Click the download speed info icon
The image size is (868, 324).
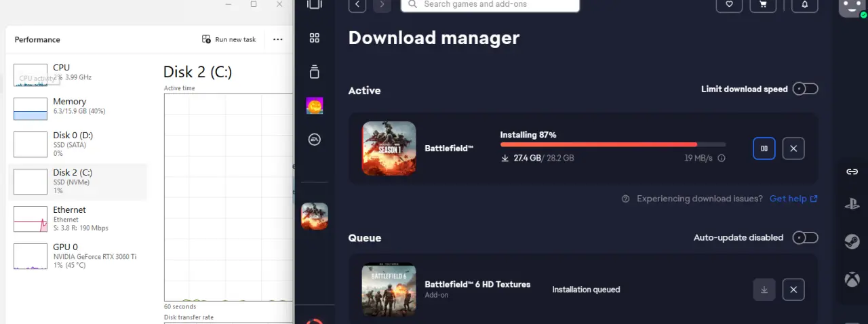pos(722,158)
